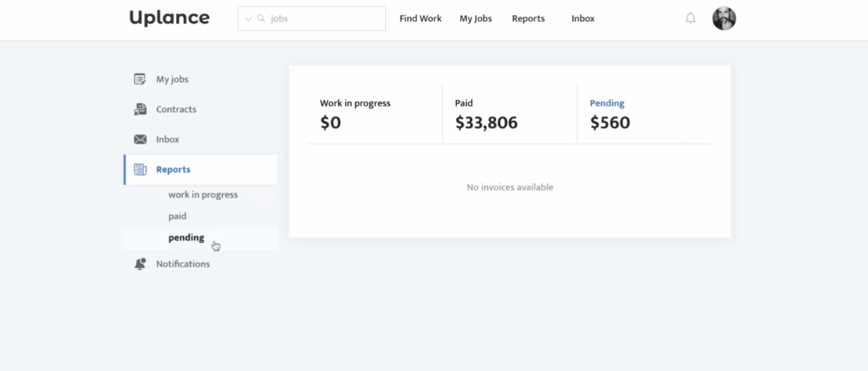This screenshot has width=868, height=371.
Task: Go to My Jobs in top navigation
Action: pyautogui.click(x=476, y=18)
